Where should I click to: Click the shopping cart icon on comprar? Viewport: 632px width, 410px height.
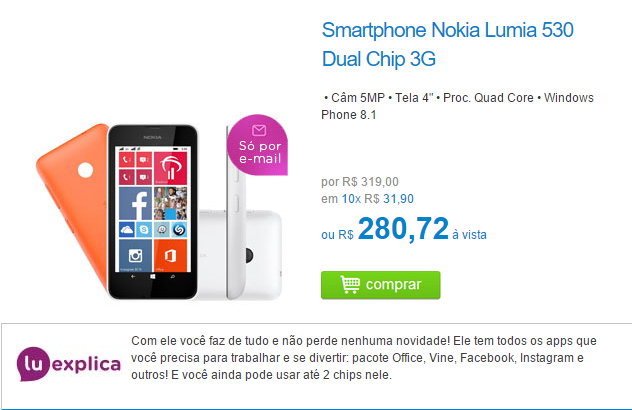click(x=350, y=284)
